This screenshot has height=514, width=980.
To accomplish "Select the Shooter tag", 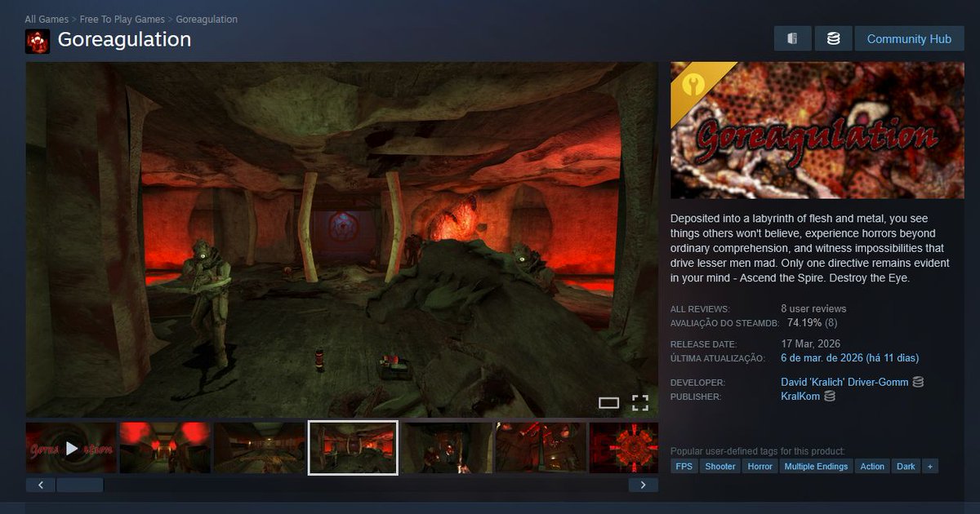I will coord(720,467).
